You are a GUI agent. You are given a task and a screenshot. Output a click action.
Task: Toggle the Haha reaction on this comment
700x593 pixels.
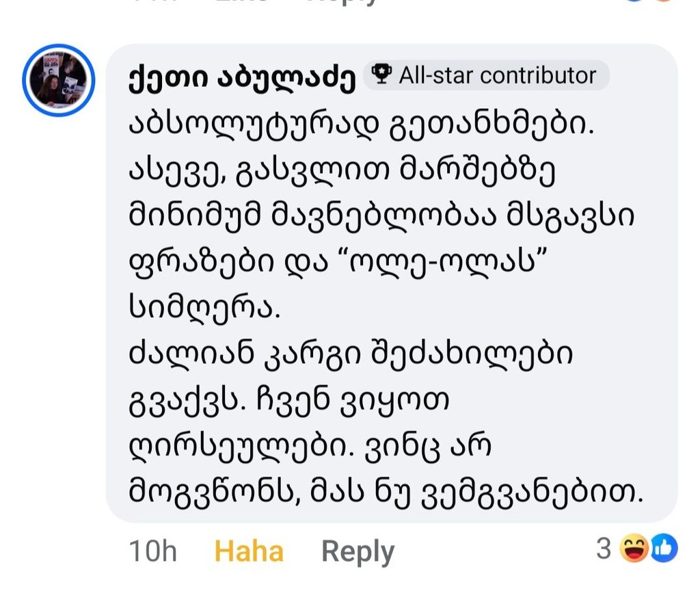point(249,551)
